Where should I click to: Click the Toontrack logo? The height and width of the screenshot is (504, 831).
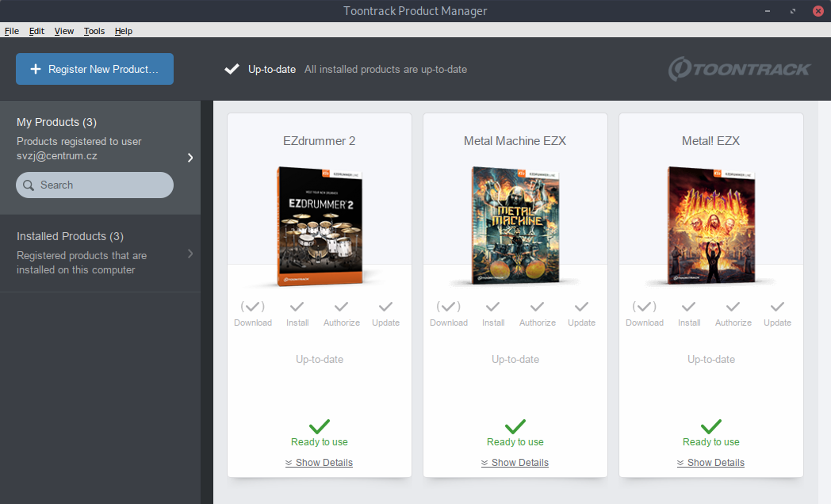(x=739, y=69)
